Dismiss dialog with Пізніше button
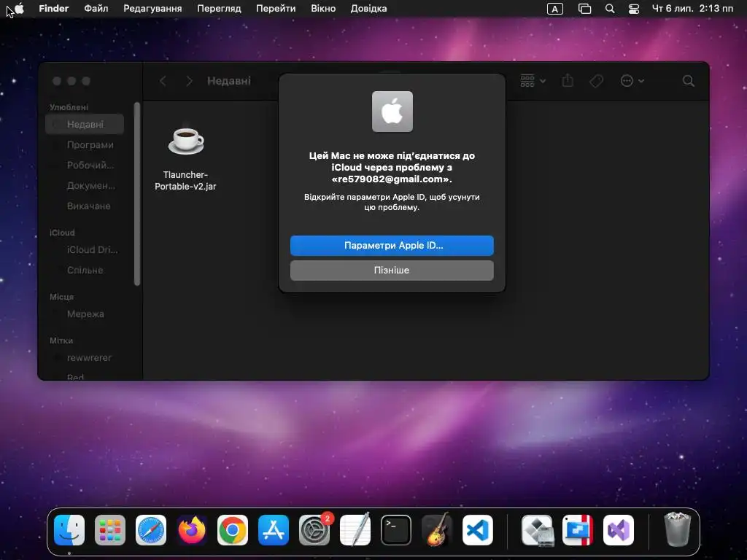 tap(392, 270)
